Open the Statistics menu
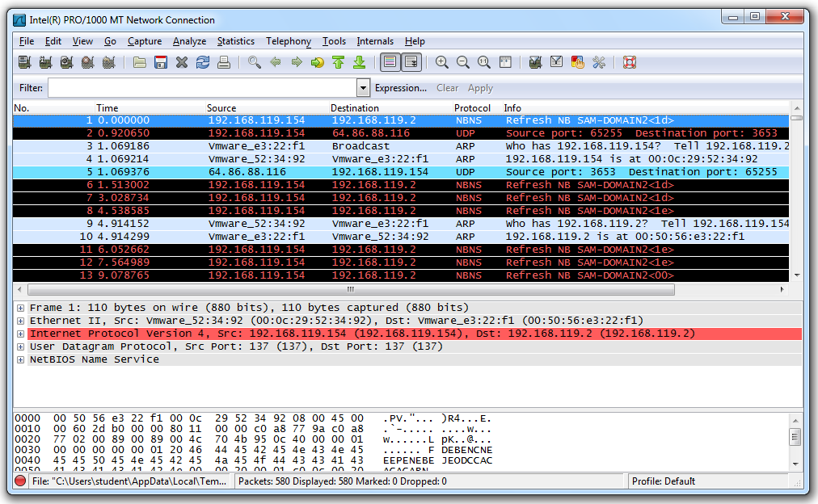This screenshot has width=818, height=504. click(x=235, y=41)
